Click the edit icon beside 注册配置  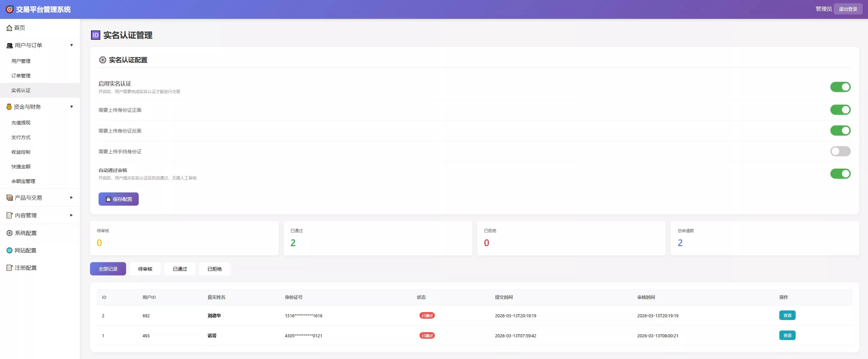(x=10, y=268)
